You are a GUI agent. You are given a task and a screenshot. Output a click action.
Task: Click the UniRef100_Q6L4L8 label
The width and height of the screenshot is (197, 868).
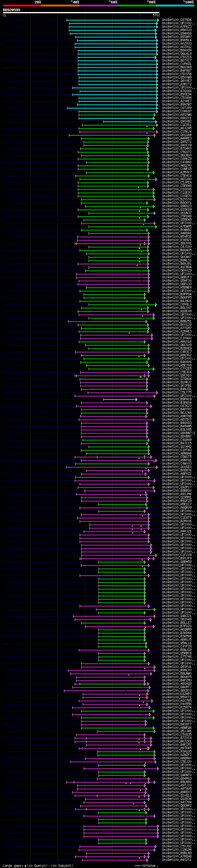176,54
